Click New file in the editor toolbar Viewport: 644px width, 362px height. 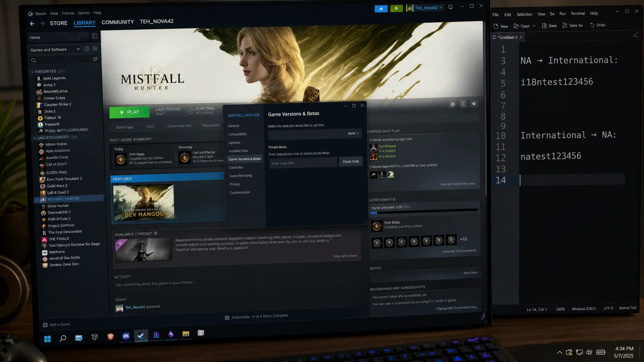(501, 26)
